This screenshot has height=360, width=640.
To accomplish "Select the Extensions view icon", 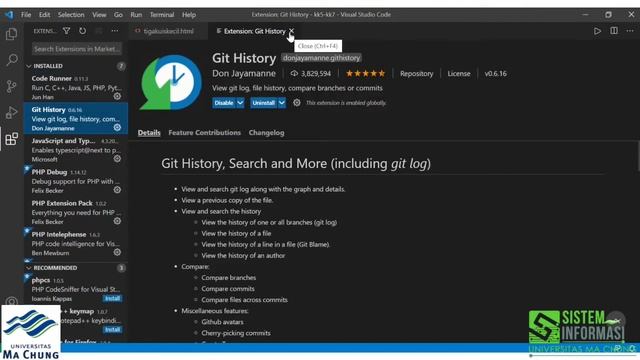I will (11, 139).
